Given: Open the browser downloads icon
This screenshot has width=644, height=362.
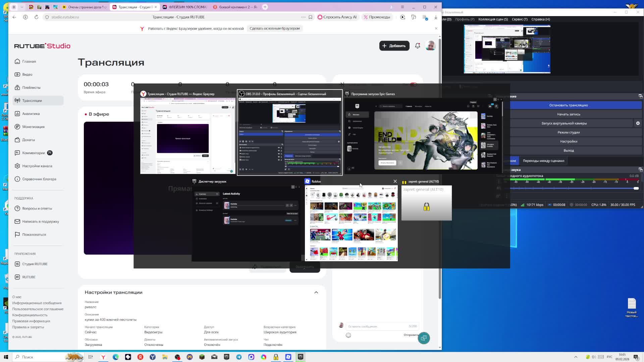Looking at the screenshot, I should (x=436, y=17).
